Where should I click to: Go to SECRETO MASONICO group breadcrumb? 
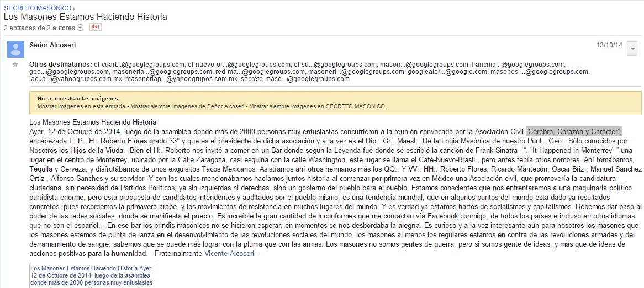38,8
